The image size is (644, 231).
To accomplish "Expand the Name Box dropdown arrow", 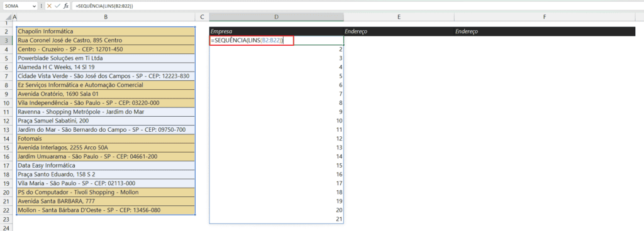I will (x=33, y=6).
